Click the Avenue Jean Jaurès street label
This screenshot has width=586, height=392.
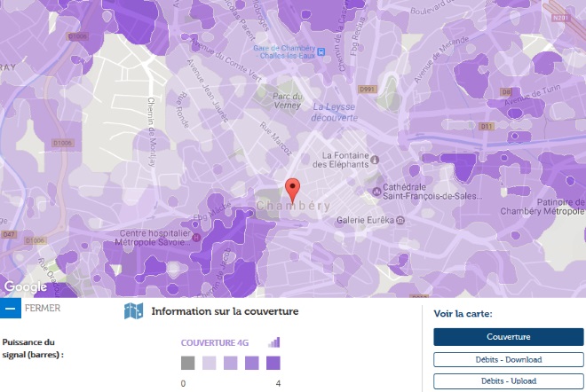[208, 90]
